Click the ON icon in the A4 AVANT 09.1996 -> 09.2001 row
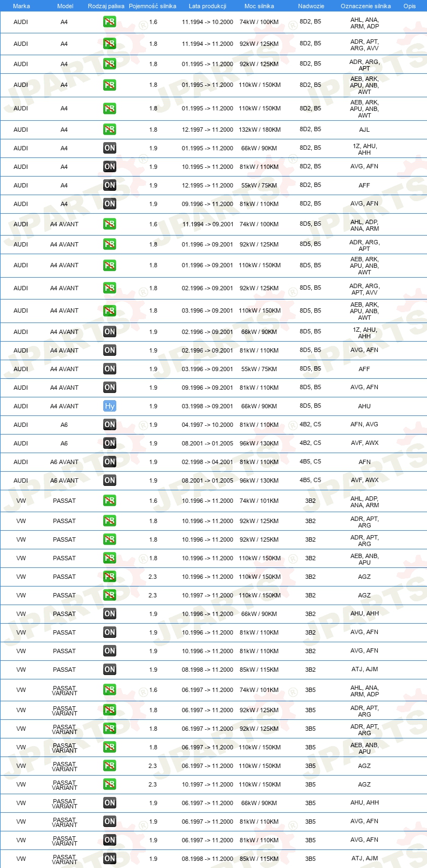 [x=110, y=388]
